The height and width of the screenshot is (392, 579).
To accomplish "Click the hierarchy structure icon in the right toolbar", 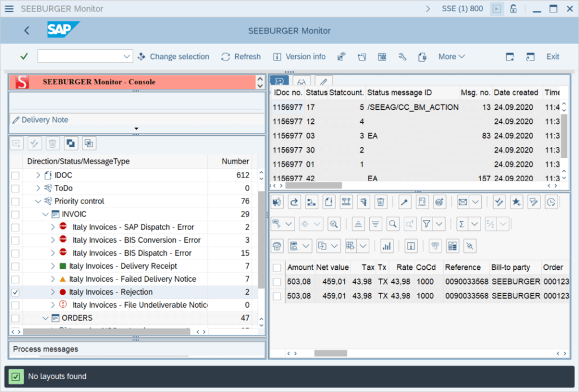I will pos(312,202).
